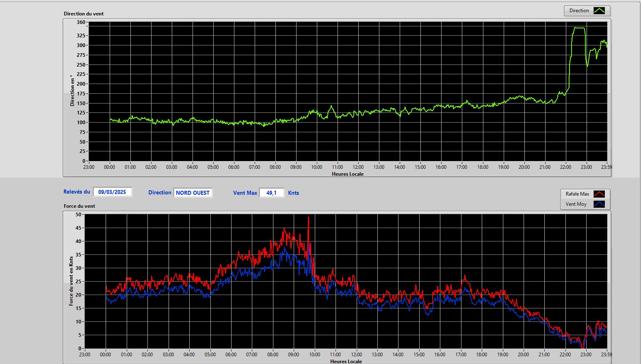Click the 'Knts' unit label
The width and height of the screenshot is (641, 364).
[x=293, y=193]
